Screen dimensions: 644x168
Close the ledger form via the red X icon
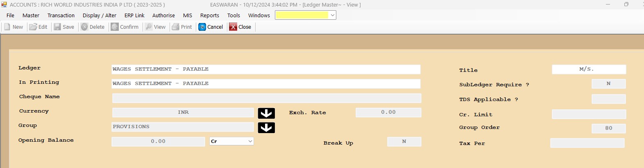(233, 27)
